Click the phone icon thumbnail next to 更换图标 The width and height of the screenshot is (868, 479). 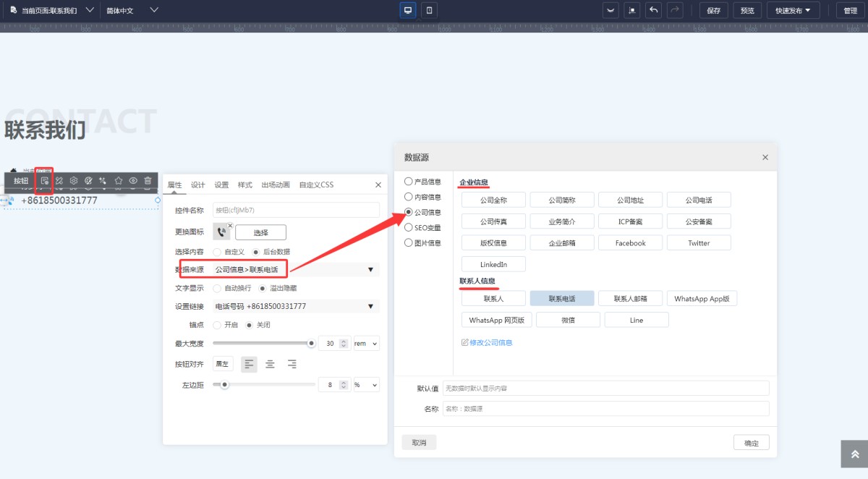coord(221,233)
